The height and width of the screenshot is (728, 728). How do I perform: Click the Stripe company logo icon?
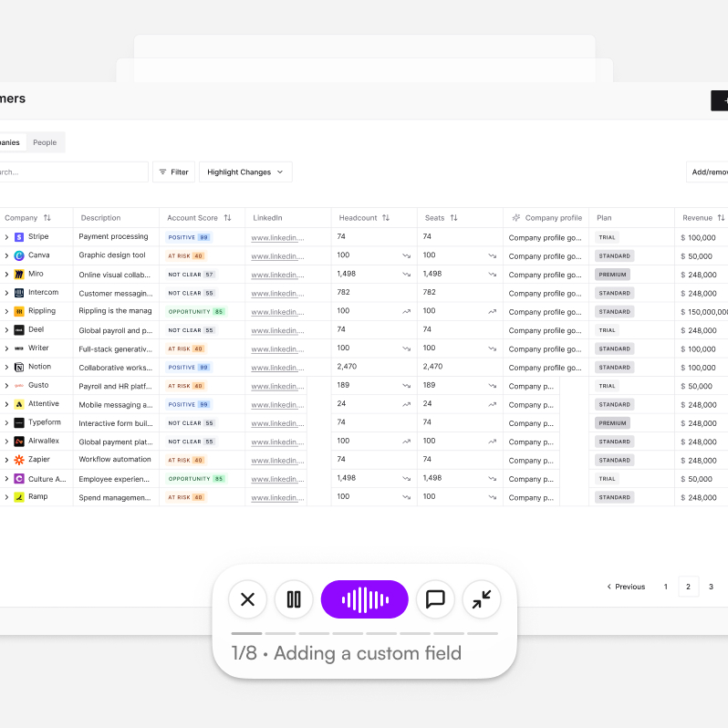tap(19, 237)
